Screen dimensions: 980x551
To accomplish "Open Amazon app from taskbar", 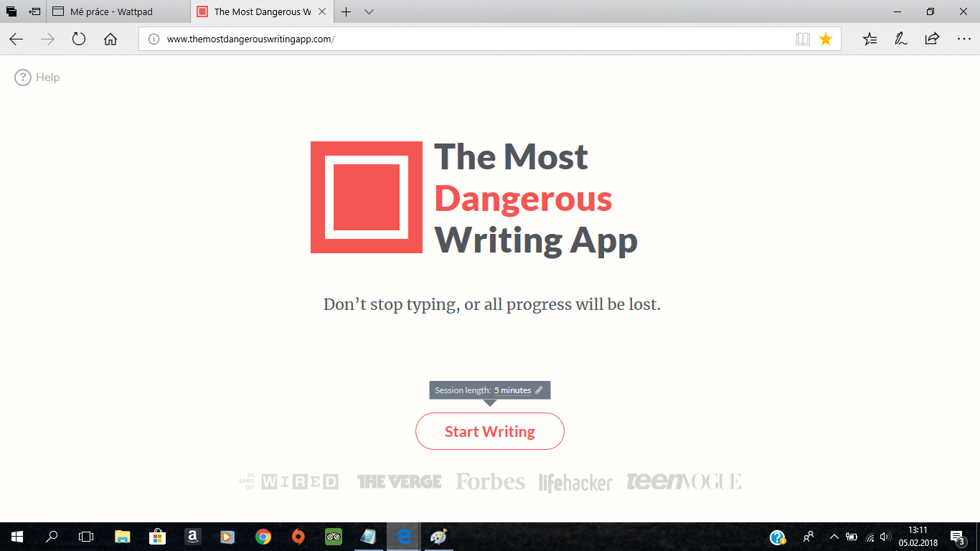I will [x=192, y=537].
